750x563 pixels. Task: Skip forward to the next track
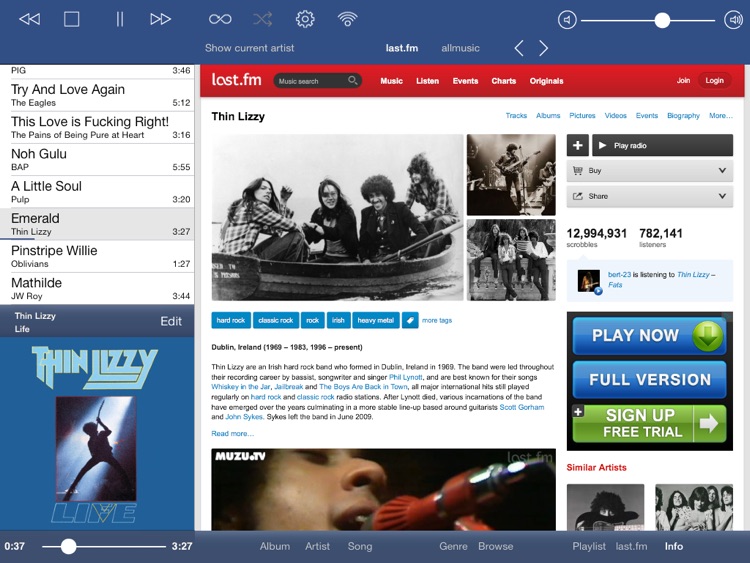(x=160, y=19)
